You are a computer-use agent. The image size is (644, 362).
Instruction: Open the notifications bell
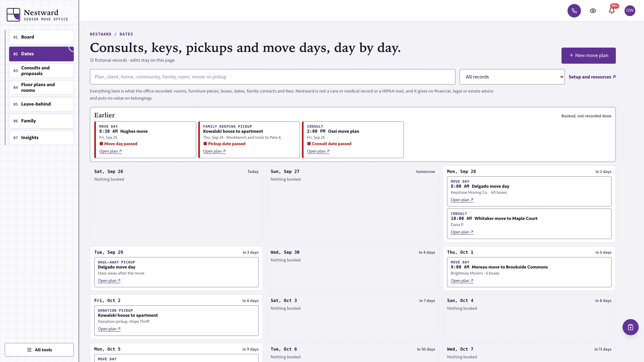(612, 11)
